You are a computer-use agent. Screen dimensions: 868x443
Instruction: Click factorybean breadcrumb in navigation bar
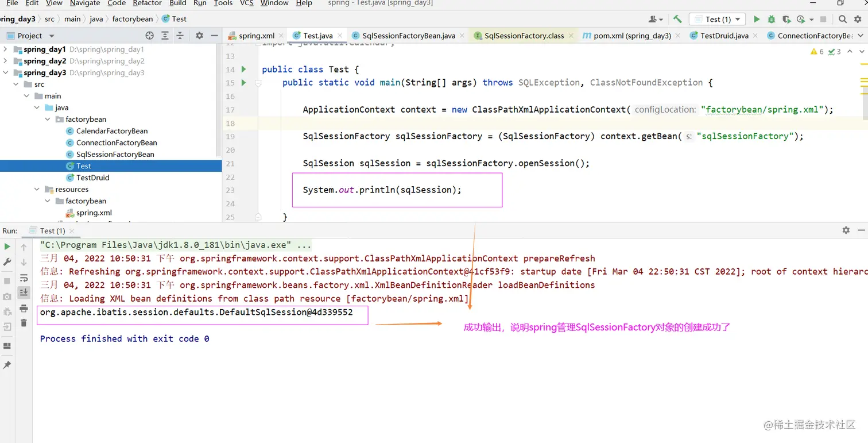click(133, 19)
